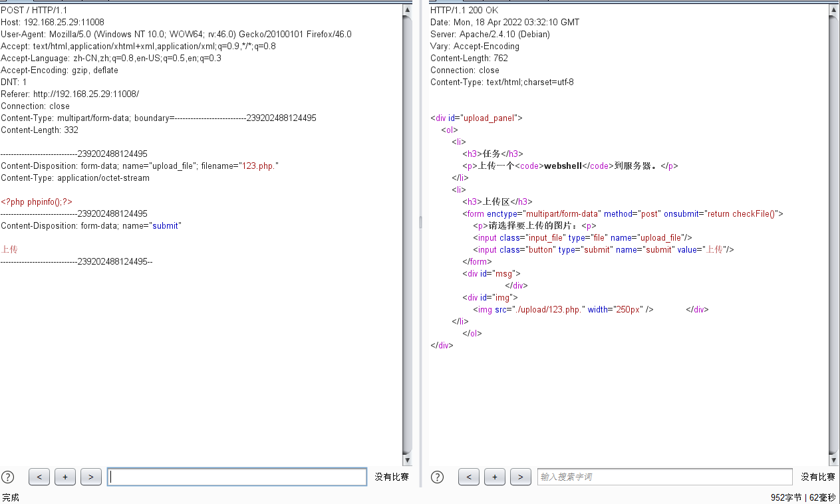Click the response panel vertical scrollbar thumb
This screenshot has width=840, height=504.
click(x=834, y=235)
